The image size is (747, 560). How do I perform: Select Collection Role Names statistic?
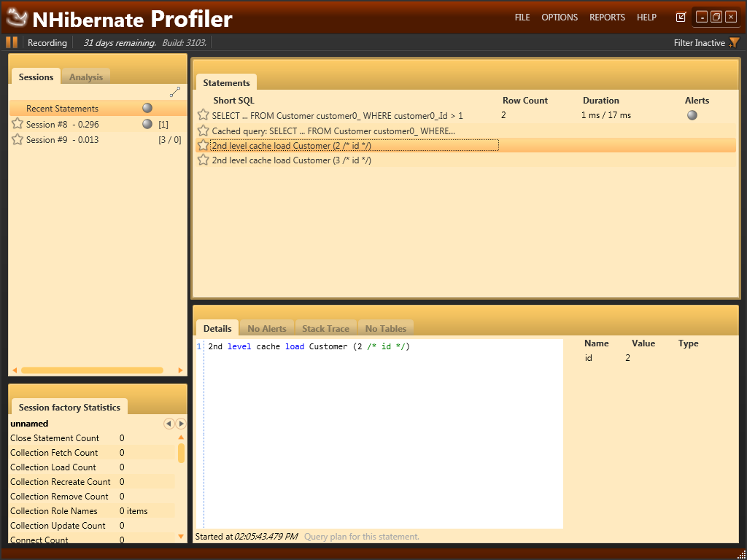click(93, 510)
